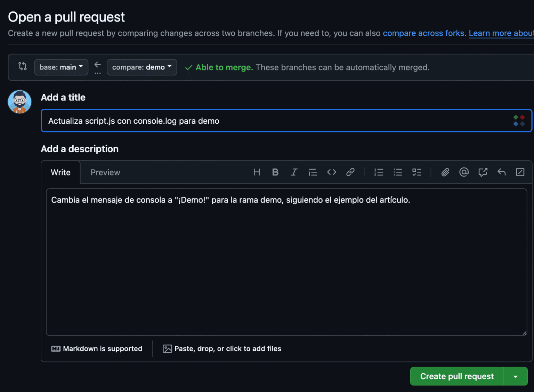Edit the pull request title field

point(243,121)
